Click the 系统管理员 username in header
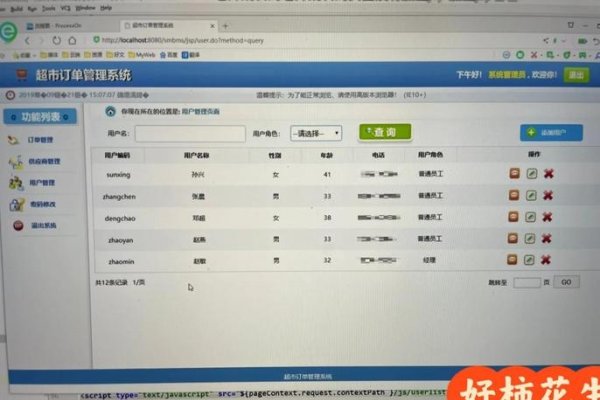 507,75
